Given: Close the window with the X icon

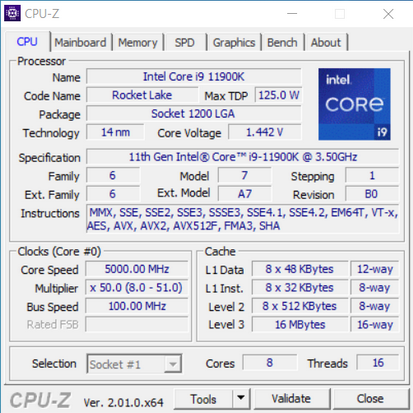Looking at the screenshot, I should 388,14.
